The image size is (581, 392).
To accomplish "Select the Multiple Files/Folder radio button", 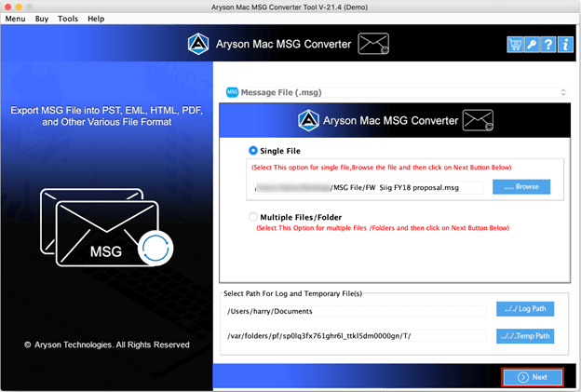I will pyautogui.click(x=253, y=217).
